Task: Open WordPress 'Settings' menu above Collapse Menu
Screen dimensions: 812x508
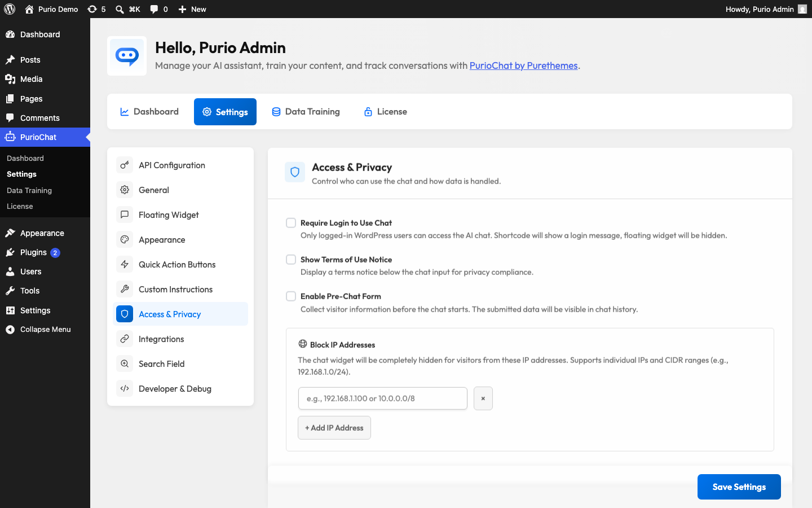Action: pyautogui.click(x=45, y=310)
